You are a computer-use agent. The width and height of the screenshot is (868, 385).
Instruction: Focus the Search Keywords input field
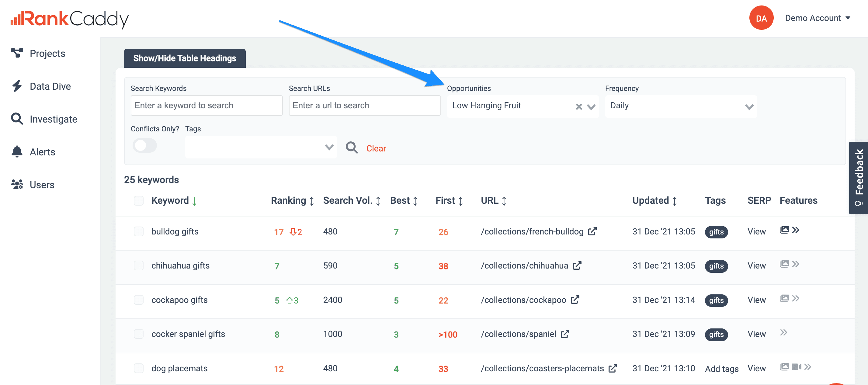click(x=207, y=106)
